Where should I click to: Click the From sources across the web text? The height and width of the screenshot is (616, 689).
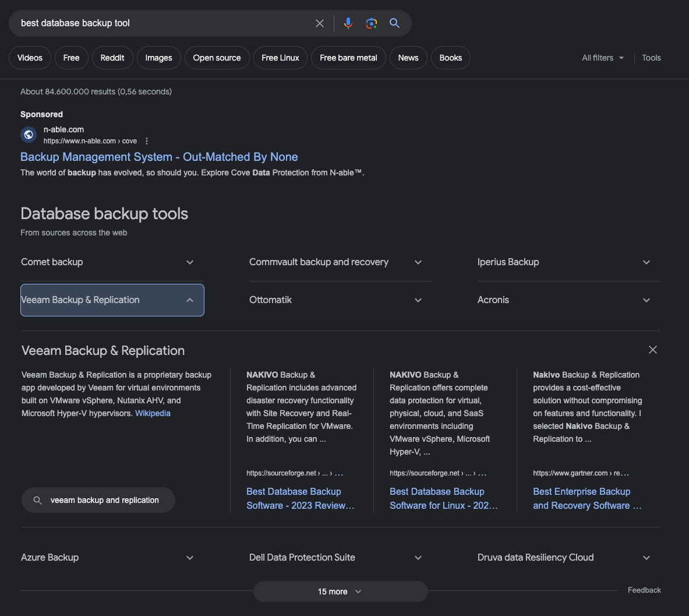tap(74, 233)
